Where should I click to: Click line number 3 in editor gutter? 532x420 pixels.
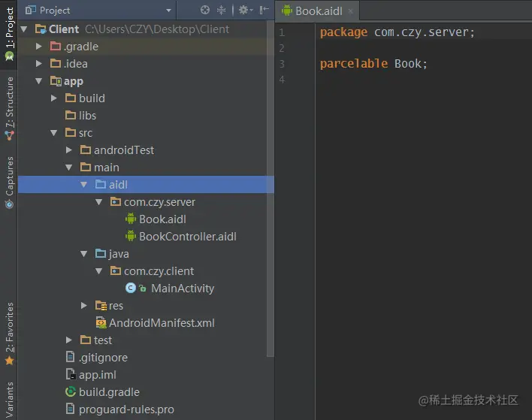tap(282, 64)
